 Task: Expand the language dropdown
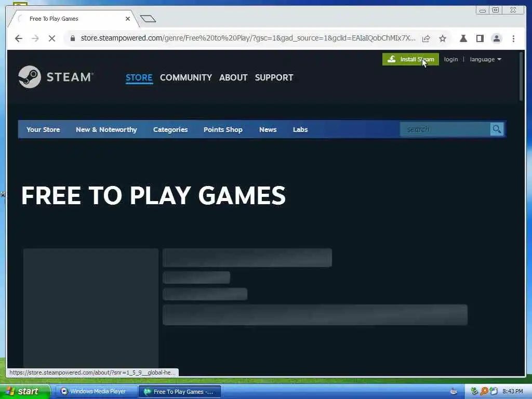[x=486, y=59]
